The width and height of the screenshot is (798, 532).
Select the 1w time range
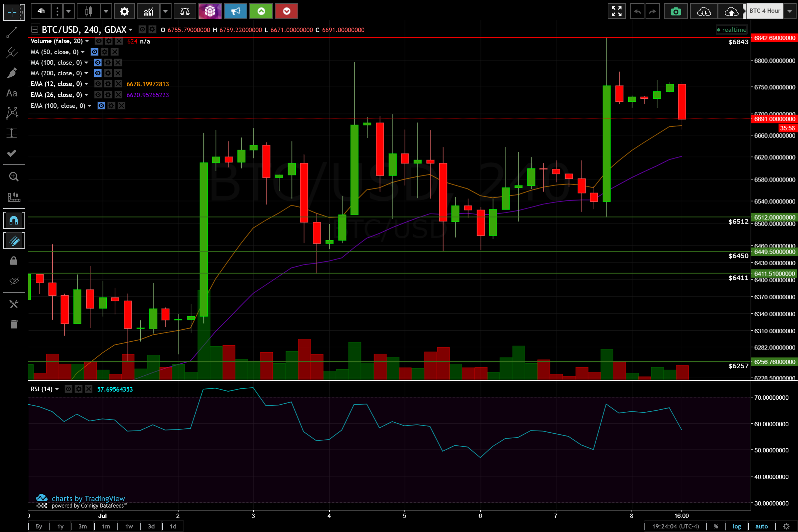tap(129, 526)
